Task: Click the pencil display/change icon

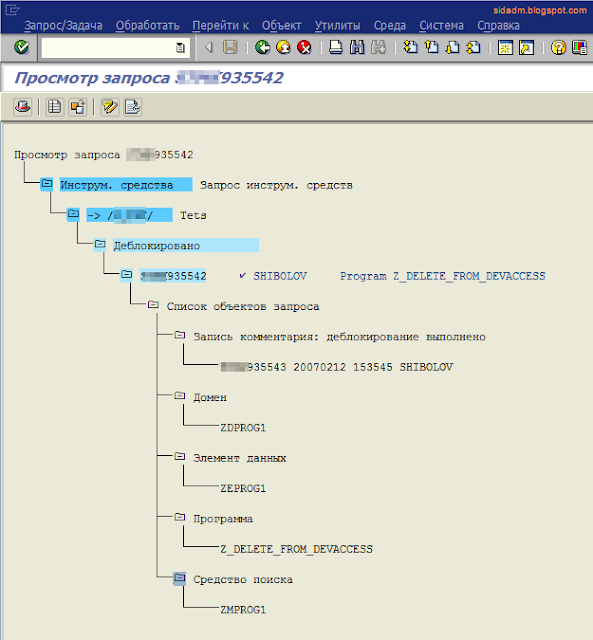Action: click(x=110, y=107)
